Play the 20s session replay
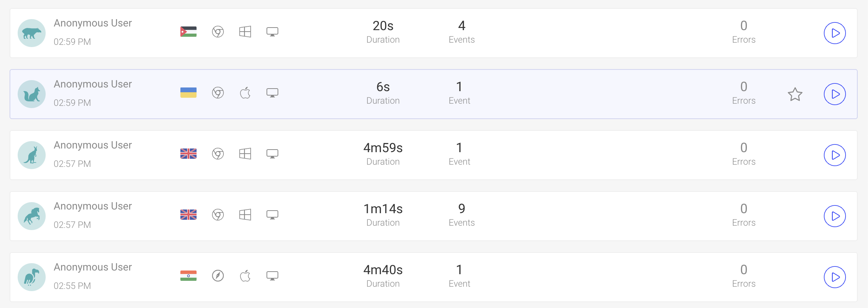The image size is (868, 308). [x=835, y=33]
